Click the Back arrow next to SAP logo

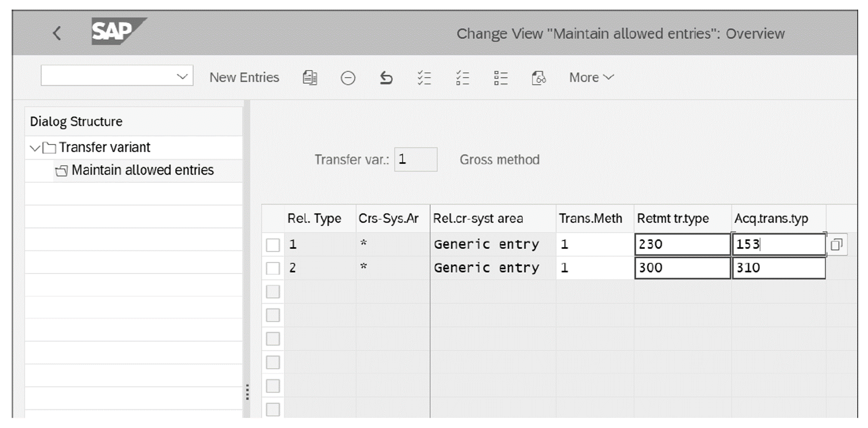coord(56,32)
